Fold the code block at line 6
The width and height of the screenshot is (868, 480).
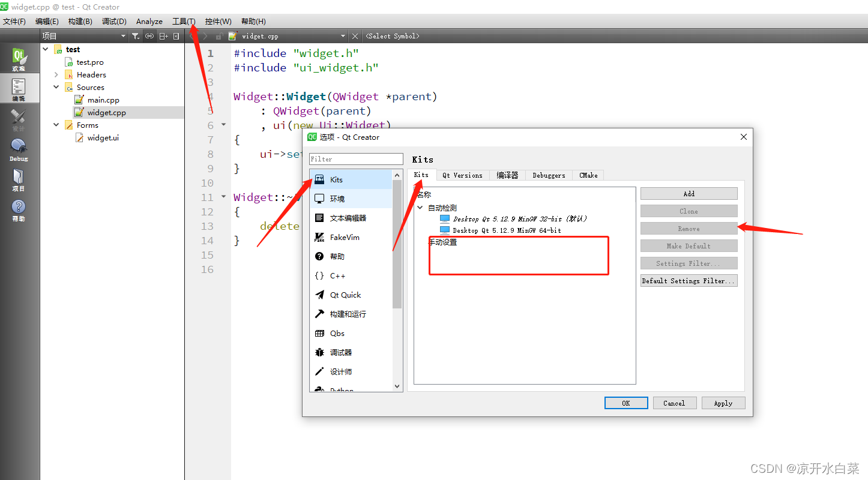224,125
